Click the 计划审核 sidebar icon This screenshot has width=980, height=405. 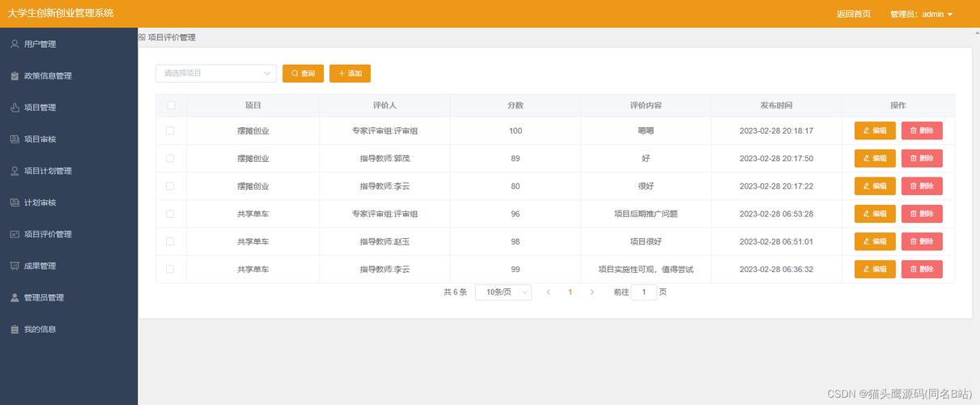[15, 202]
